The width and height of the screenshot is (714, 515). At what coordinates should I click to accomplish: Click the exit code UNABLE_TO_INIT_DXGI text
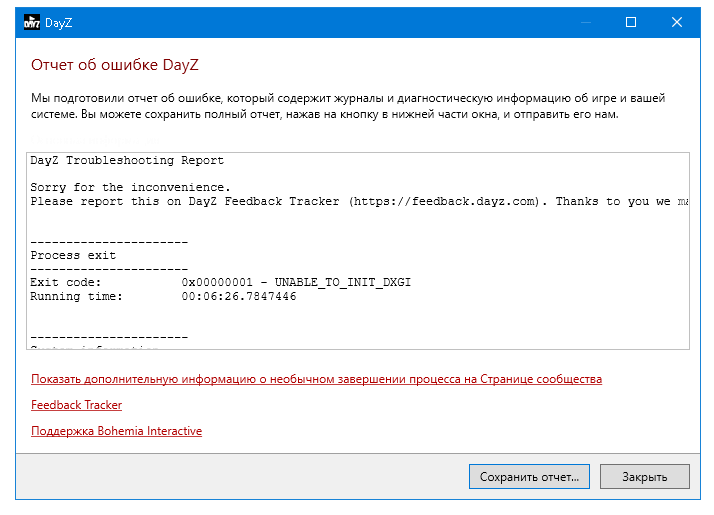click(x=342, y=283)
